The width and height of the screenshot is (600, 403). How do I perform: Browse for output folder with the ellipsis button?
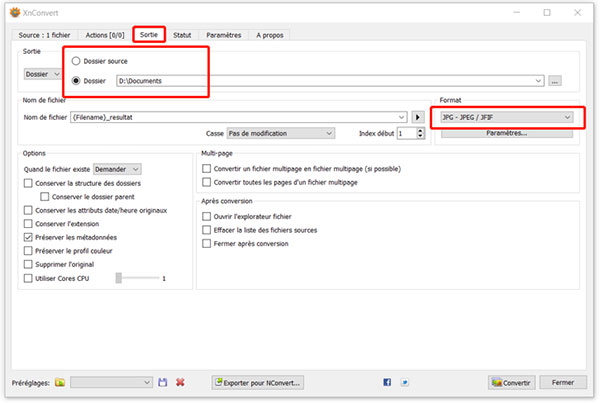point(555,81)
